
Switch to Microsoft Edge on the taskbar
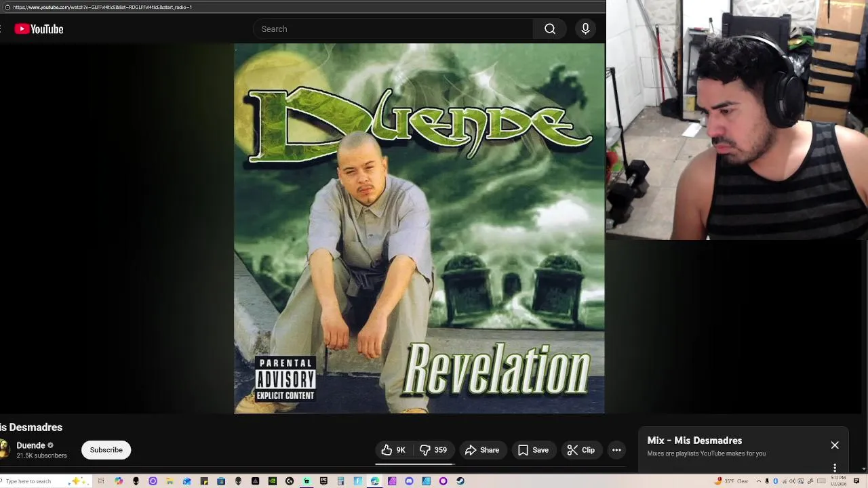pos(374,481)
